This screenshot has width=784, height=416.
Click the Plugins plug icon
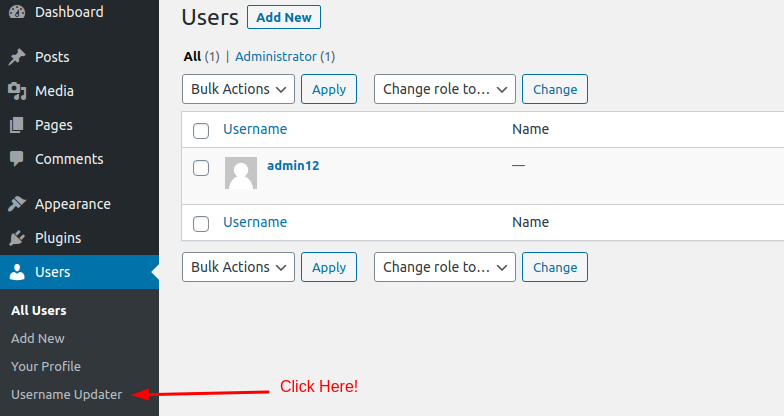coord(17,238)
